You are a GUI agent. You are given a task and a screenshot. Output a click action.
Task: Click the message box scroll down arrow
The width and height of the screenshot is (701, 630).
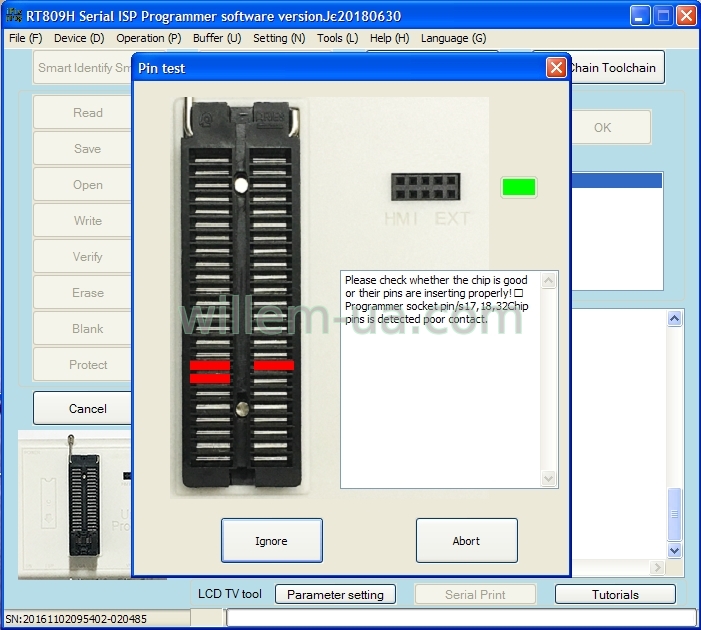(x=549, y=478)
